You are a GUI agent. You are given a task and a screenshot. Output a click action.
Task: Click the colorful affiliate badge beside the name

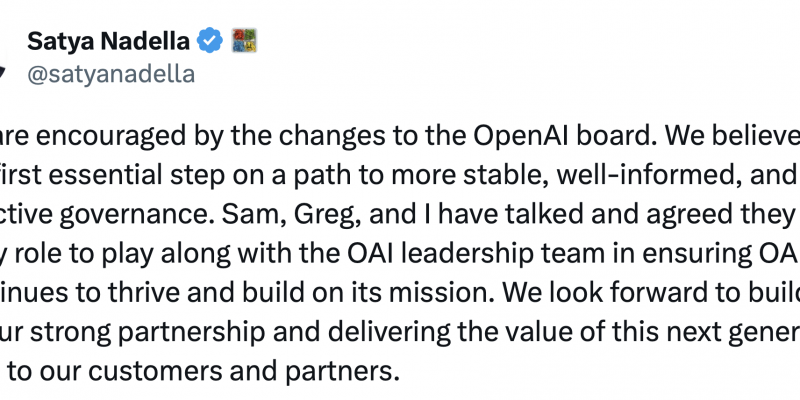[x=244, y=41]
